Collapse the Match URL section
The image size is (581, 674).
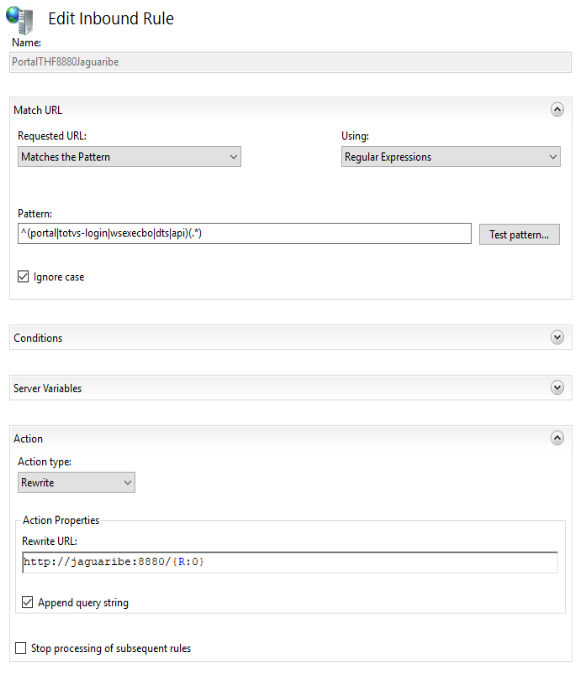point(557,110)
